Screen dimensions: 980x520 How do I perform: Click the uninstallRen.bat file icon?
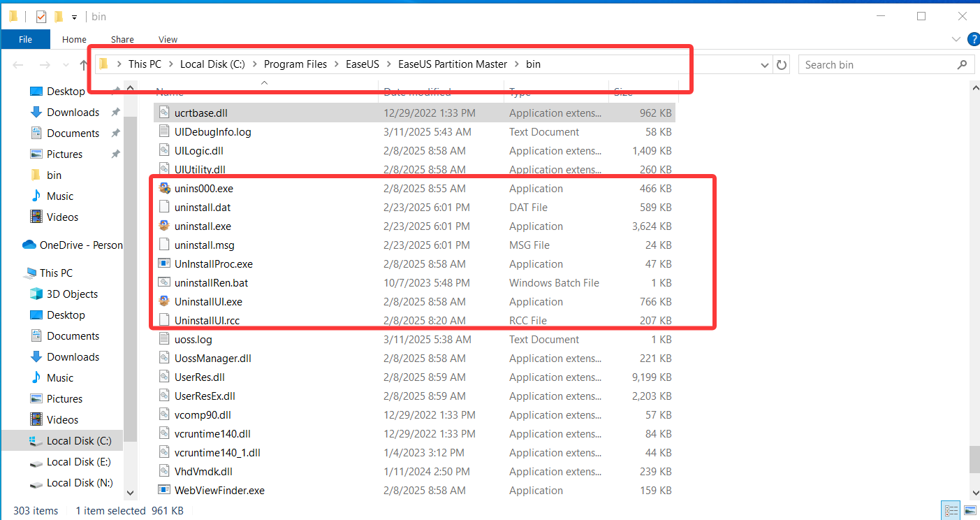pos(165,283)
